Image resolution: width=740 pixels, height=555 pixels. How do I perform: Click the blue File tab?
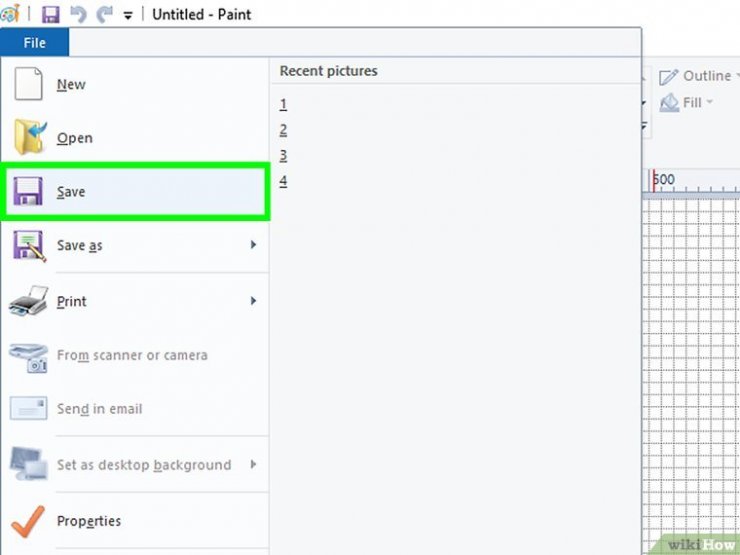(34, 42)
